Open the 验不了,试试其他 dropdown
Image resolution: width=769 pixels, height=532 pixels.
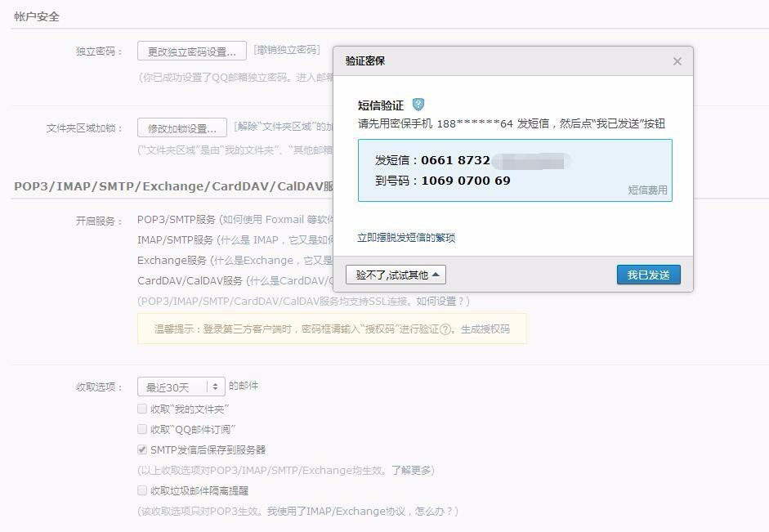(396, 275)
